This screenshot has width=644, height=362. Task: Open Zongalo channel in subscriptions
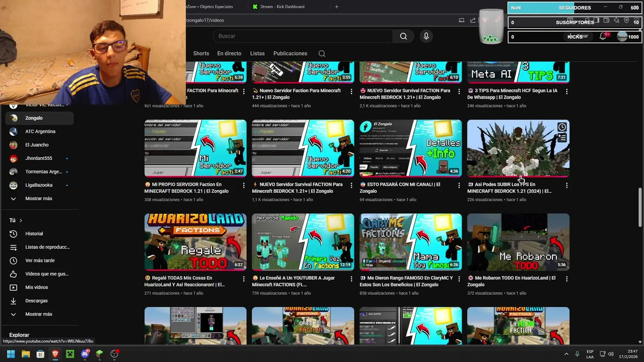pyautogui.click(x=39, y=118)
